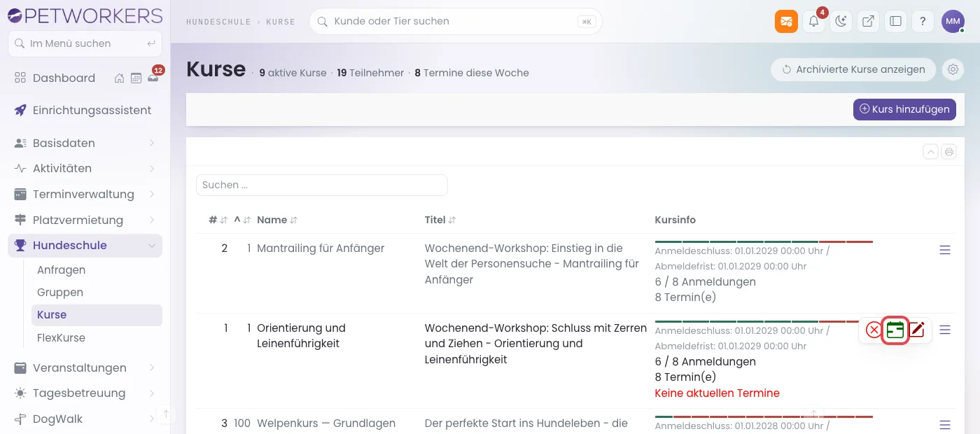
Task: Sort the table by the # column
Action: [218, 220]
